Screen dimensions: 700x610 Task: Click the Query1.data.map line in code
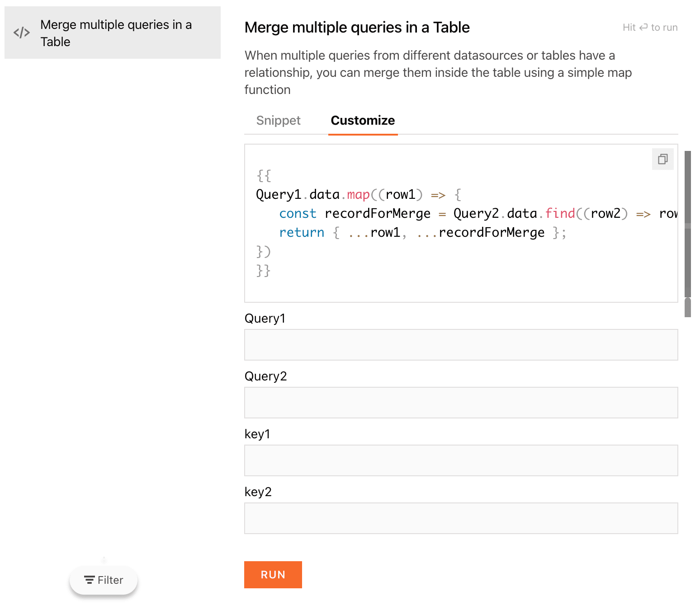[x=358, y=195]
